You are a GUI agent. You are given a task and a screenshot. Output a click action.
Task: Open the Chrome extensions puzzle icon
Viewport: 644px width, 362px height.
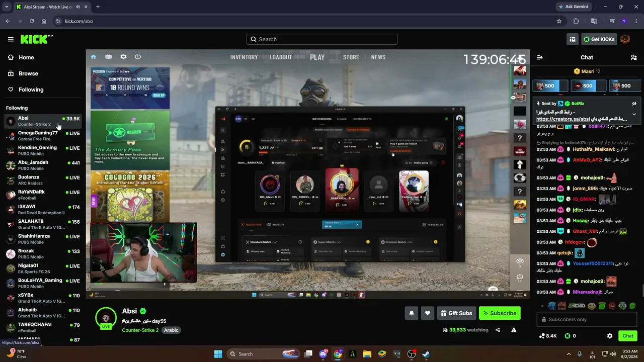point(576,21)
